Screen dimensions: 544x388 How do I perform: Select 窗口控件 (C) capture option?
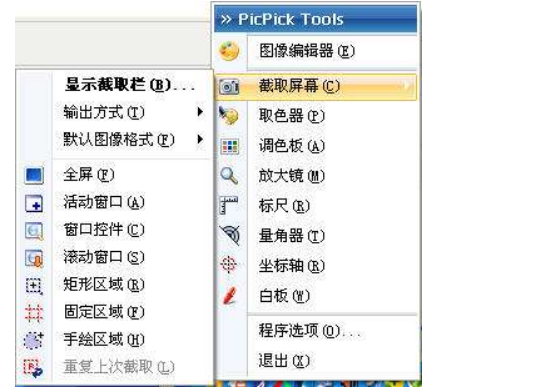point(115,230)
